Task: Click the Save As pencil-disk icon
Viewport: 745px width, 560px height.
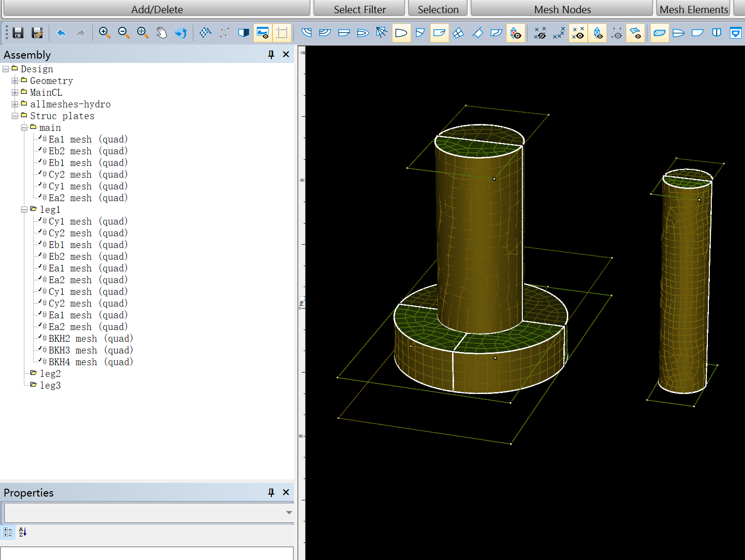Action: (x=37, y=33)
